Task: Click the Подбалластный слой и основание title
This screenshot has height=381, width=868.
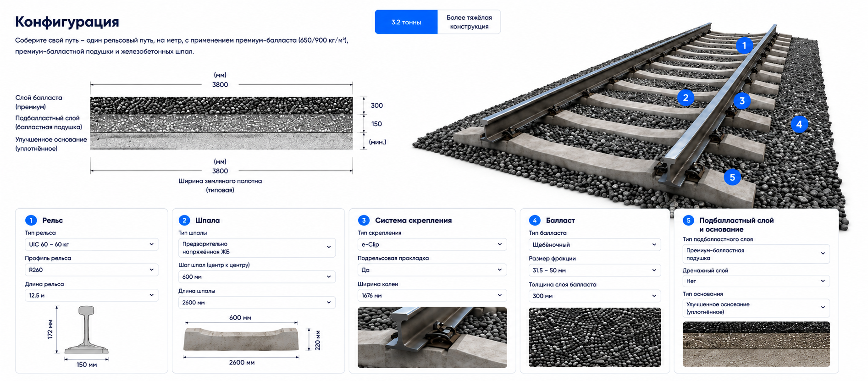Action: 736,225
